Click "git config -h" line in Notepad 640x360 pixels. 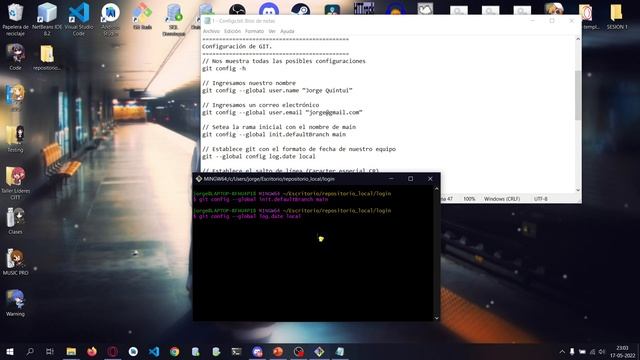tap(224, 69)
